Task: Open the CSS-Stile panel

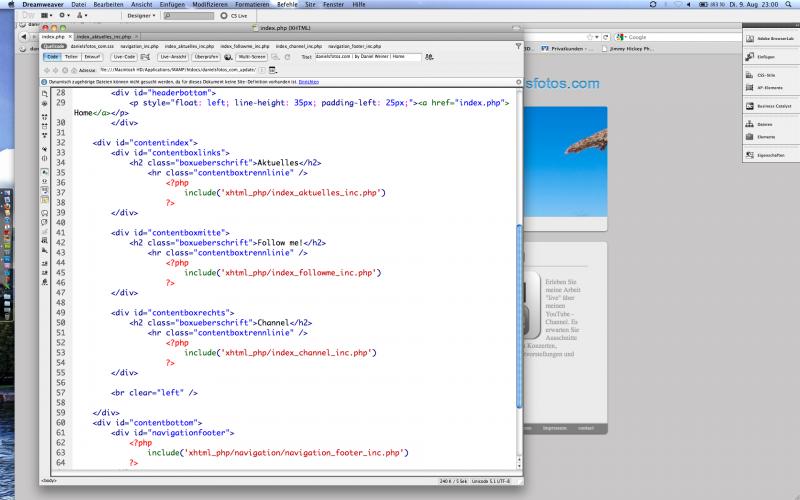Action: (x=766, y=75)
